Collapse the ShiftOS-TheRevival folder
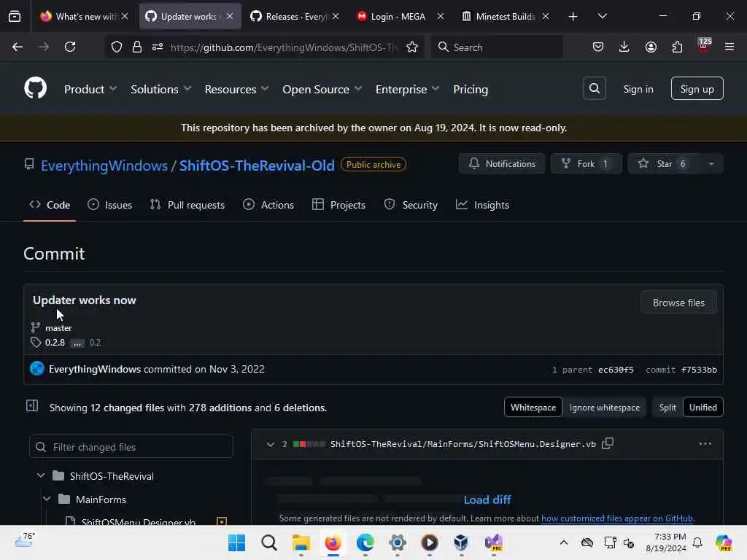Viewport: 747px width, 560px height. click(41, 475)
